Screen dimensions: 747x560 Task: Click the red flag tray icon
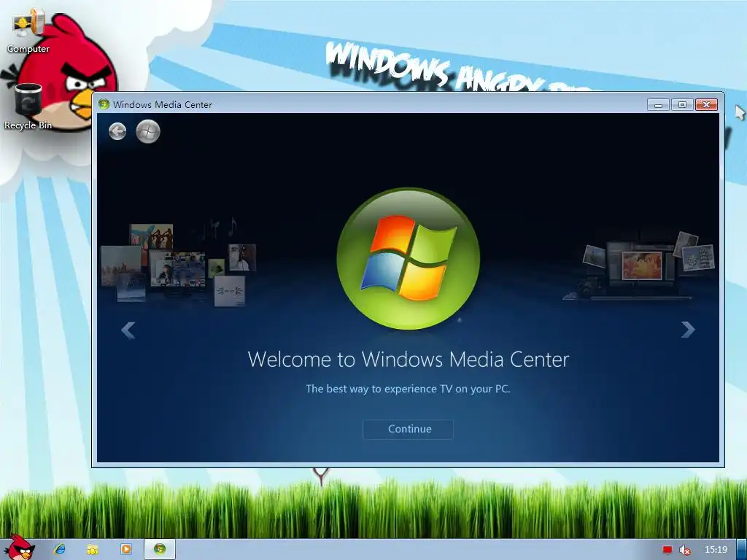click(x=667, y=550)
